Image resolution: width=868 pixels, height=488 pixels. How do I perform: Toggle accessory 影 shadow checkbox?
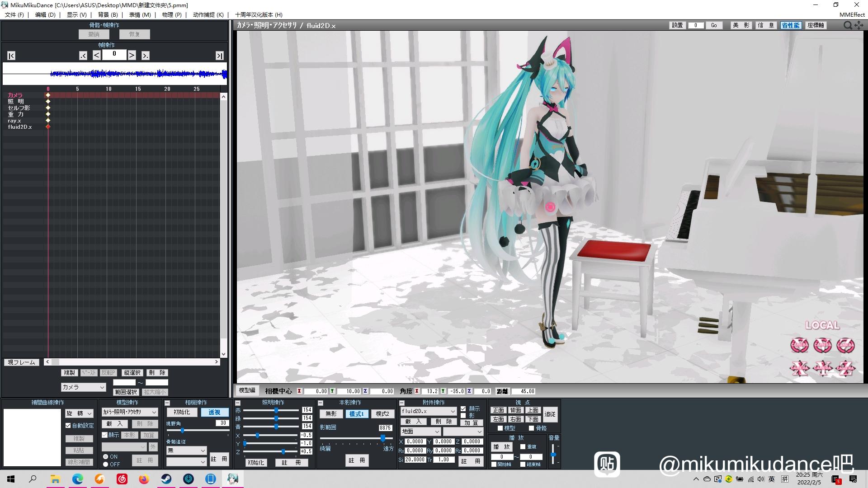click(463, 415)
